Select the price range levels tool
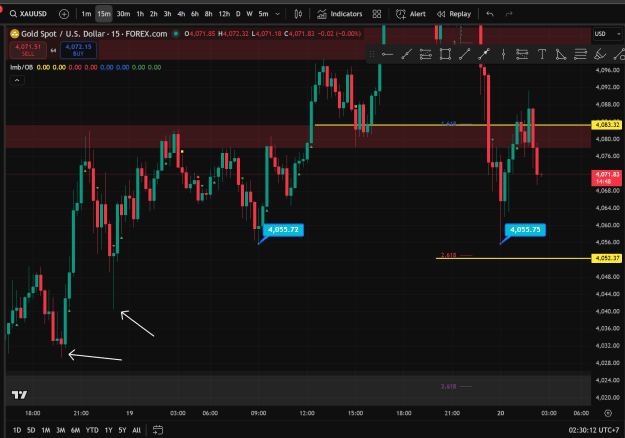Viewport: 625px width, 438px height. [522, 54]
